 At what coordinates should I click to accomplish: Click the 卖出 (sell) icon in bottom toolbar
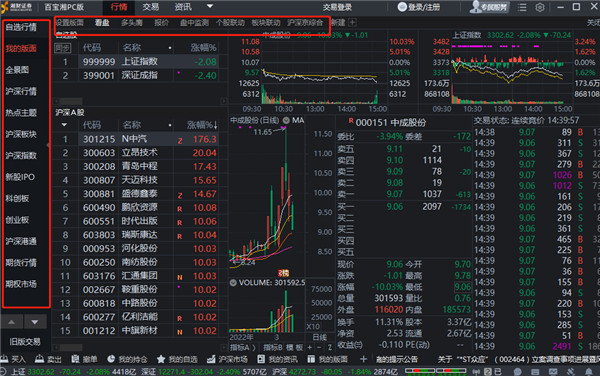[39, 359]
